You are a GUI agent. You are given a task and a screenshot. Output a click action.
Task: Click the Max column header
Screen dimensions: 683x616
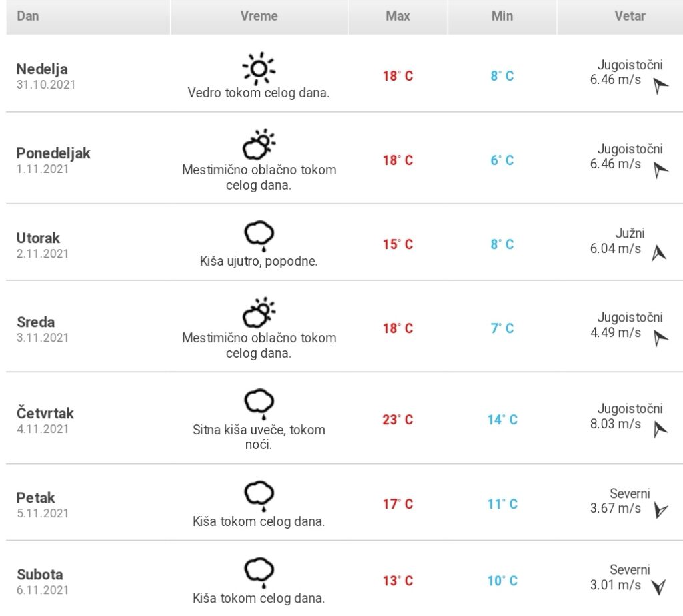[x=398, y=17]
